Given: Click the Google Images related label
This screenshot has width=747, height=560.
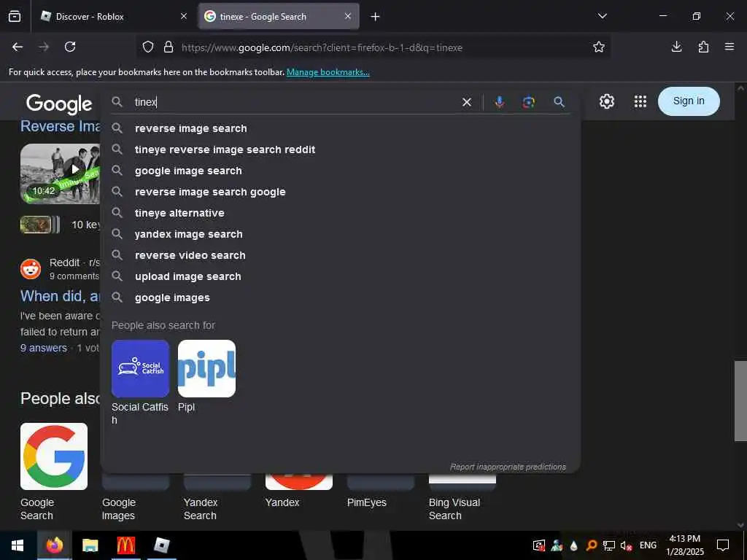Looking at the screenshot, I should coord(119,509).
